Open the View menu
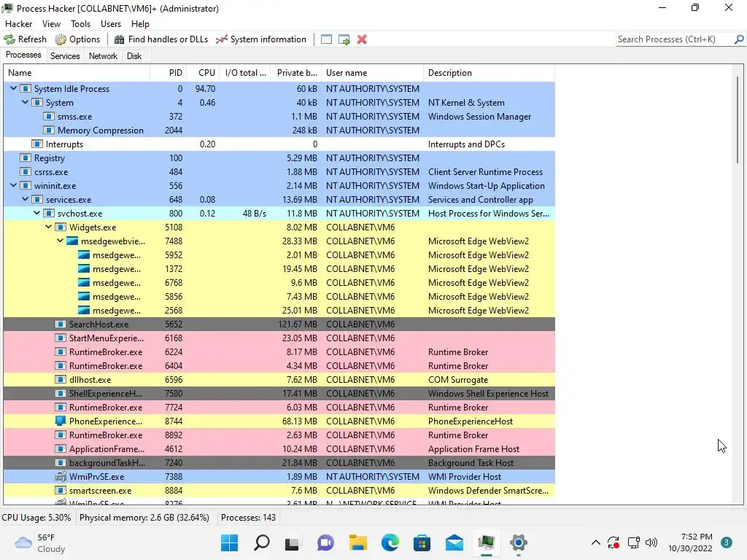747x560 pixels. 51,24
